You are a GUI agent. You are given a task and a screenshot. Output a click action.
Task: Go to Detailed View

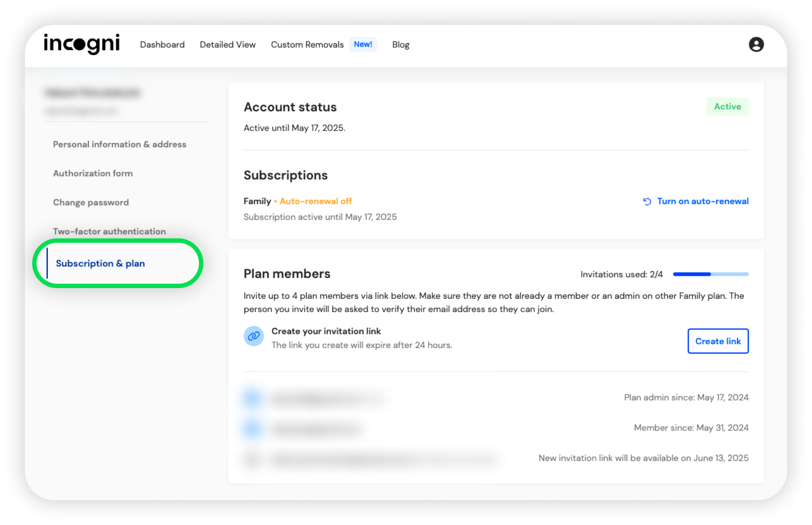(227, 44)
